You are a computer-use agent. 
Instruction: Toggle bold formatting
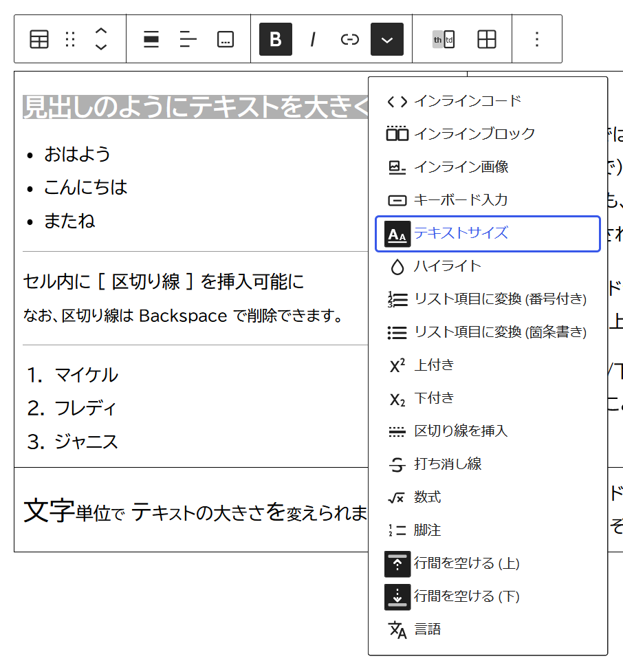(x=276, y=39)
